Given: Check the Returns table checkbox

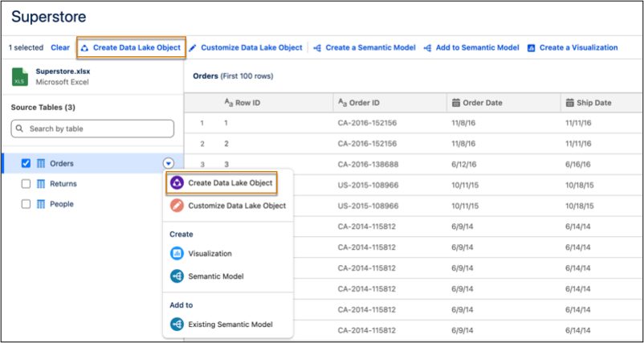Looking at the screenshot, I should pos(26,184).
